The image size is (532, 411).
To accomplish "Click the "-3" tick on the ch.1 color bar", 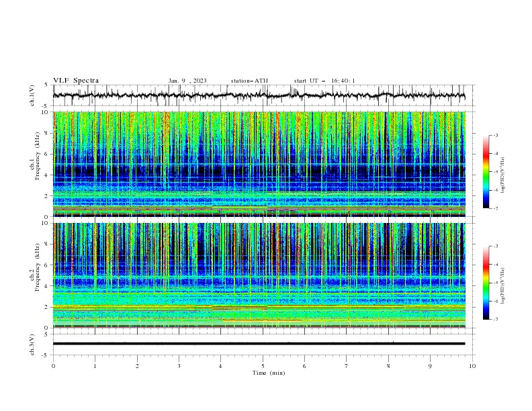I will (496, 135).
